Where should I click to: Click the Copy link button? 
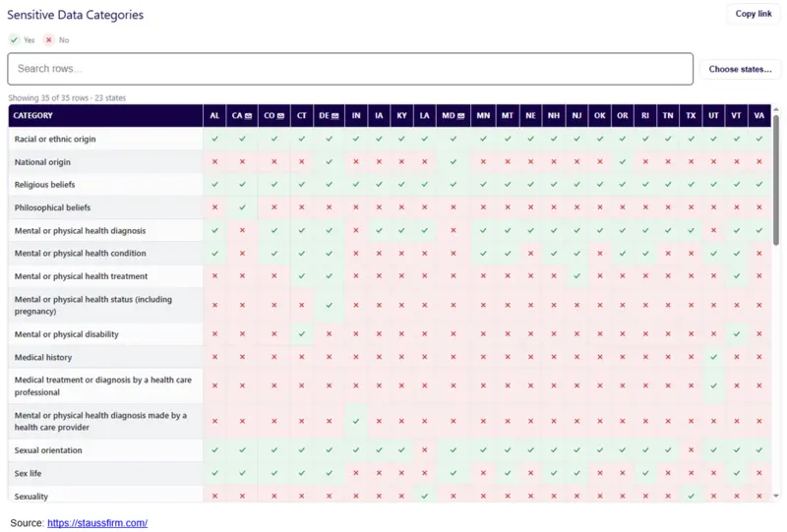coord(754,14)
